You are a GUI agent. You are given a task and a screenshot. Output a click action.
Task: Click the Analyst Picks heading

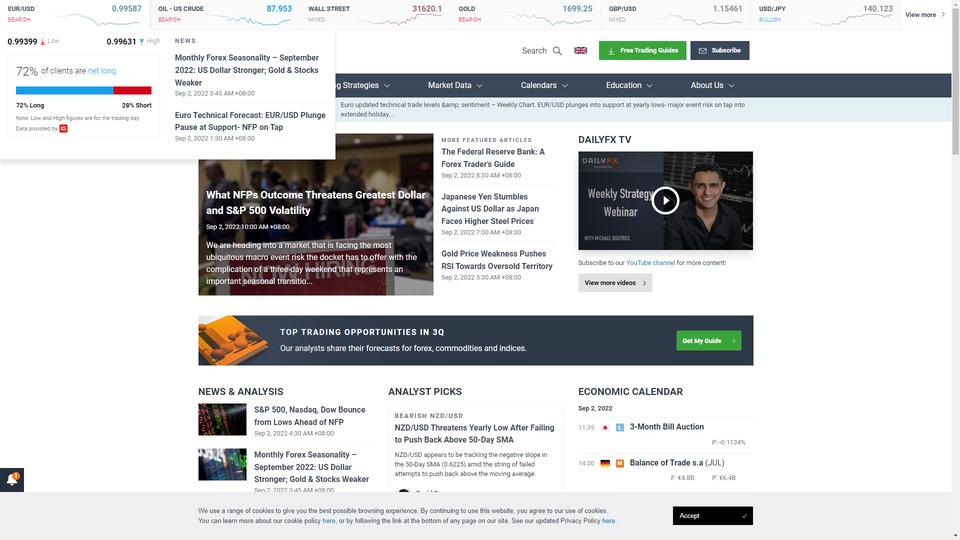[x=425, y=392]
